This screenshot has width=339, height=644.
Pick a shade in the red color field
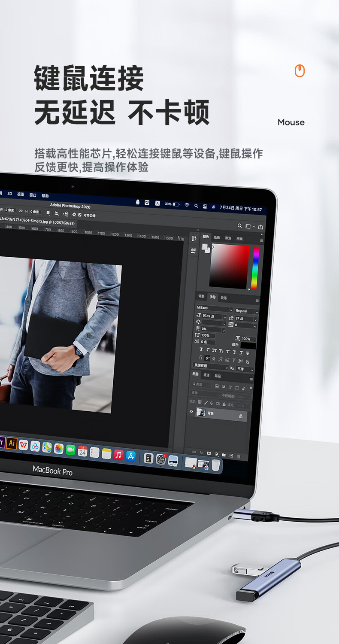click(229, 266)
